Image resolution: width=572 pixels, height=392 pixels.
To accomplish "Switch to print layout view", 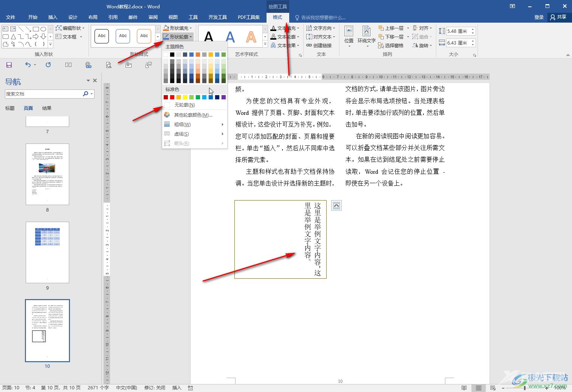I will tap(478, 388).
